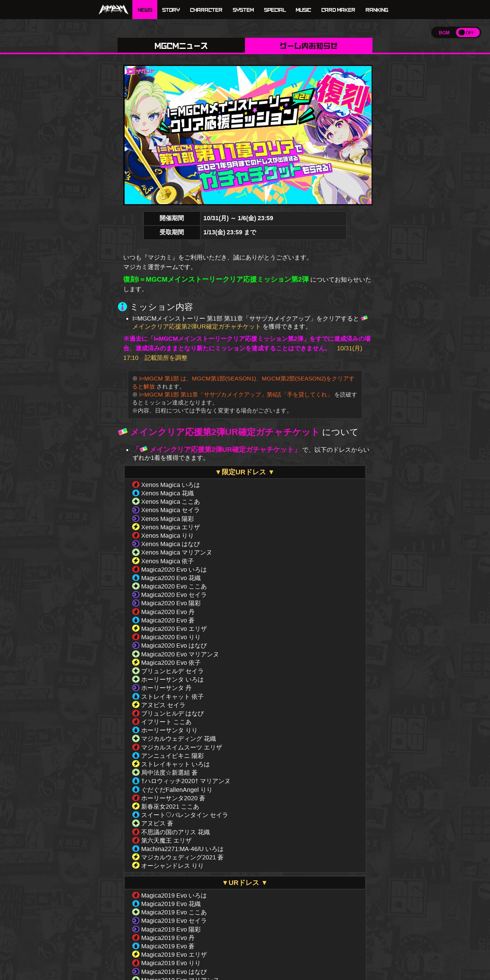The height and width of the screenshot is (980, 490).
Task: Click yellow text メインクリア応援第2弾UR確定ガチャチケット in mission bullet
Action: (197, 326)
